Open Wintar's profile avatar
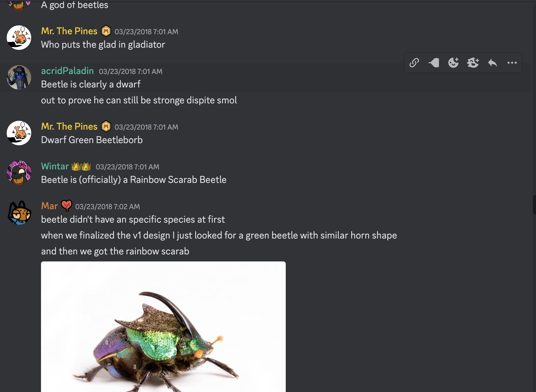The height and width of the screenshot is (392, 536). (x=19, y=173)
